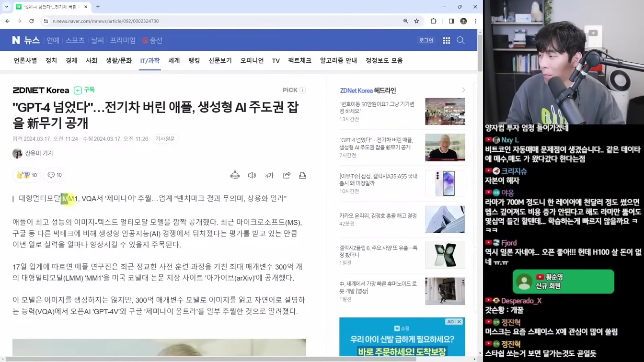The image size is (644, 362).
Task: Open the zoom magnifier icon in the address bar
Action: tap(406, 21)
